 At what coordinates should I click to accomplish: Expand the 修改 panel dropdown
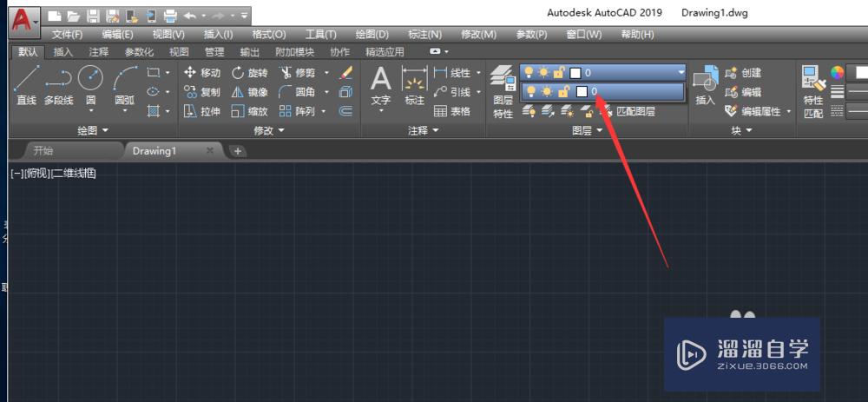268,131
